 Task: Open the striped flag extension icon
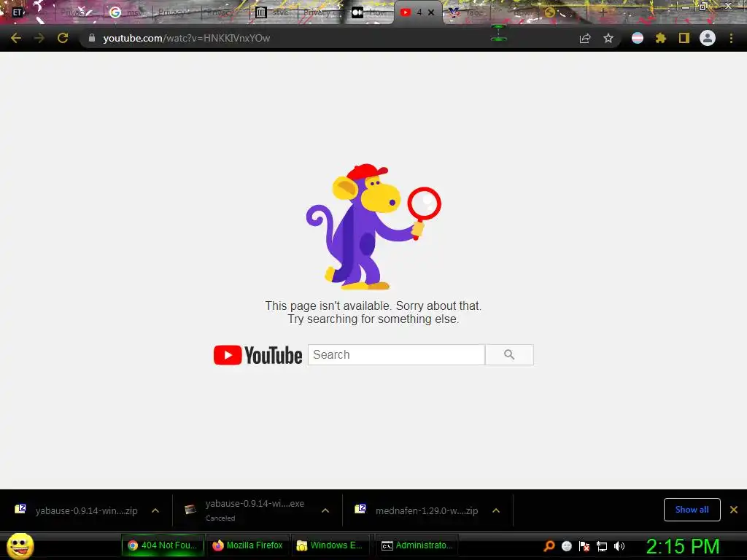[x=638, y=38]
